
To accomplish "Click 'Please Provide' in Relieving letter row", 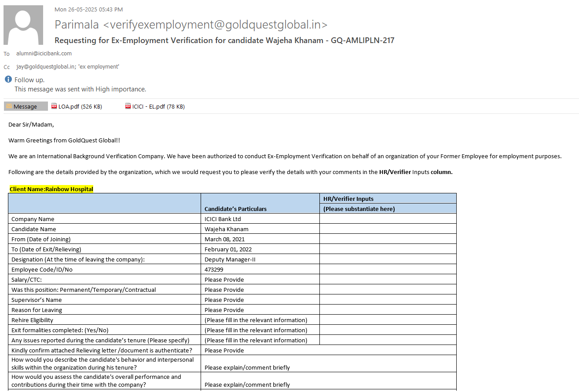I will click(x=224, y=350).
